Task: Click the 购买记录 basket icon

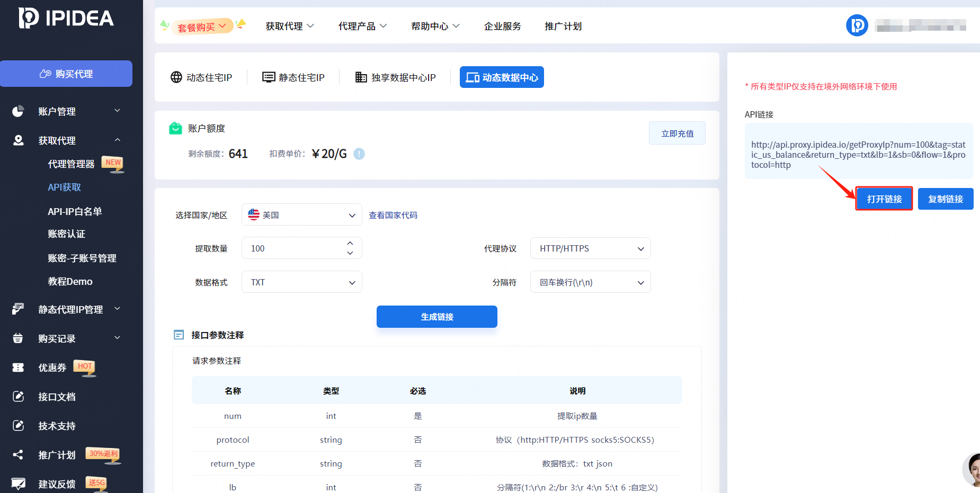Action: 18,338
